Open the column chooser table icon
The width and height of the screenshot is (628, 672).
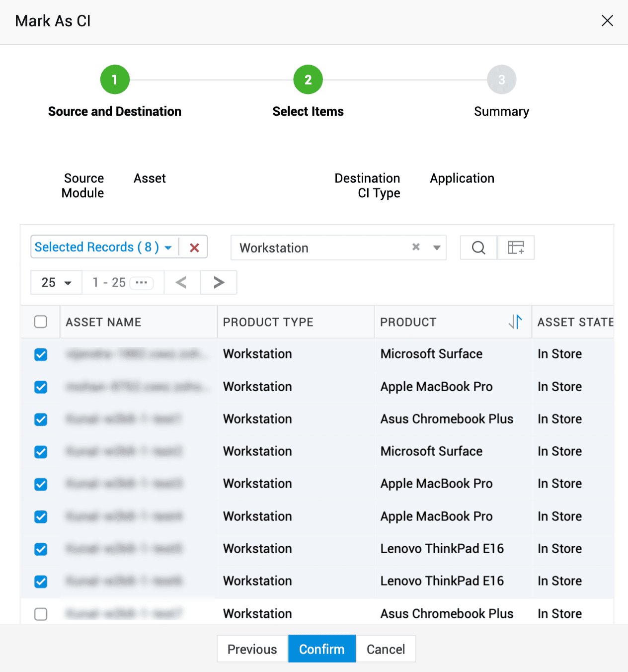tap(516, 248)
